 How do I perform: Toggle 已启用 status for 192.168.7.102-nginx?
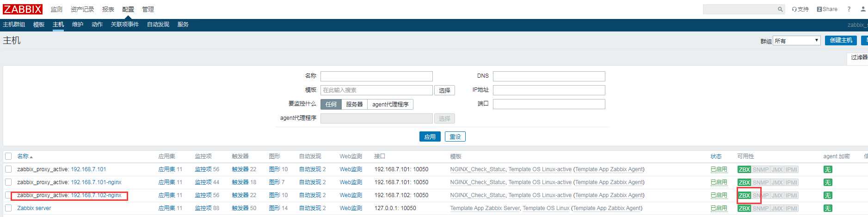pyautogui.click(x=719, y=195)
